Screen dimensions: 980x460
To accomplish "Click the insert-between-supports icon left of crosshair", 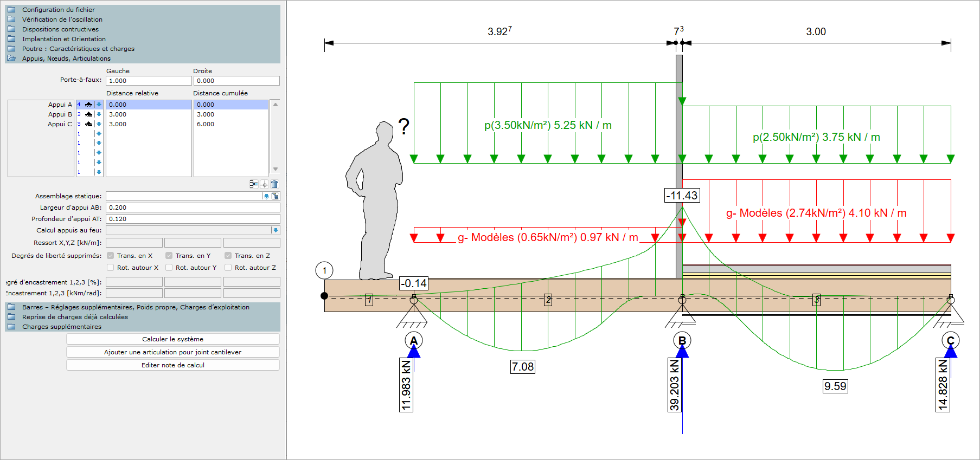I will (x=254, y=184).
